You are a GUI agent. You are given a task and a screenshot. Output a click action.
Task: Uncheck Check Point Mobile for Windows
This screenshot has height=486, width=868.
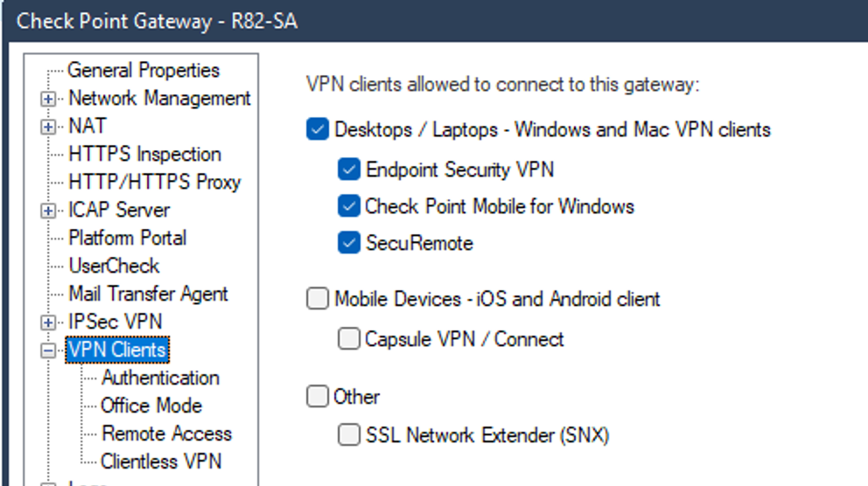349,206
